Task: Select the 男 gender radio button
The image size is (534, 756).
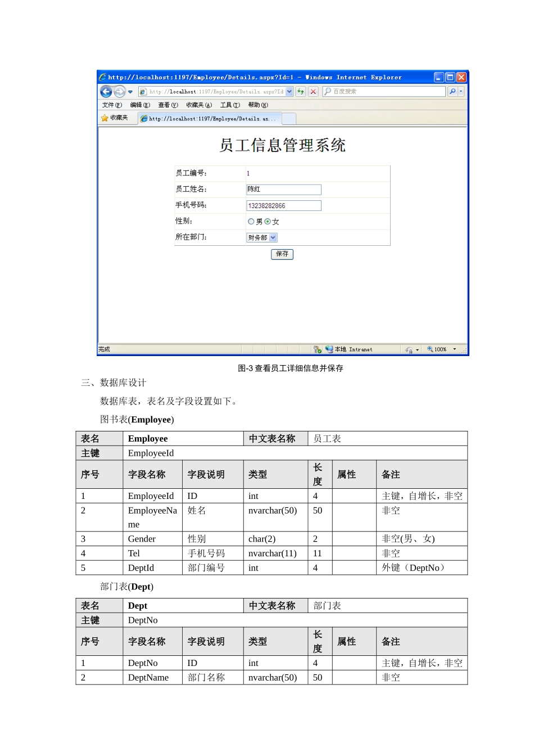Action: 251,221
